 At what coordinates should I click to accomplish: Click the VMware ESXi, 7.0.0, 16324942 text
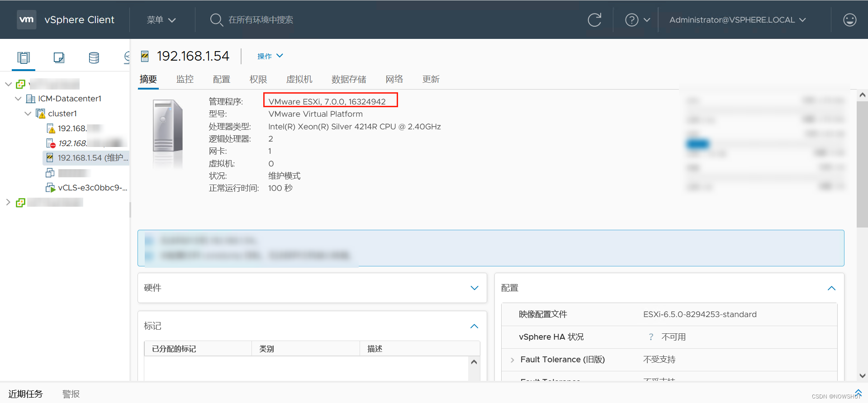327,102
